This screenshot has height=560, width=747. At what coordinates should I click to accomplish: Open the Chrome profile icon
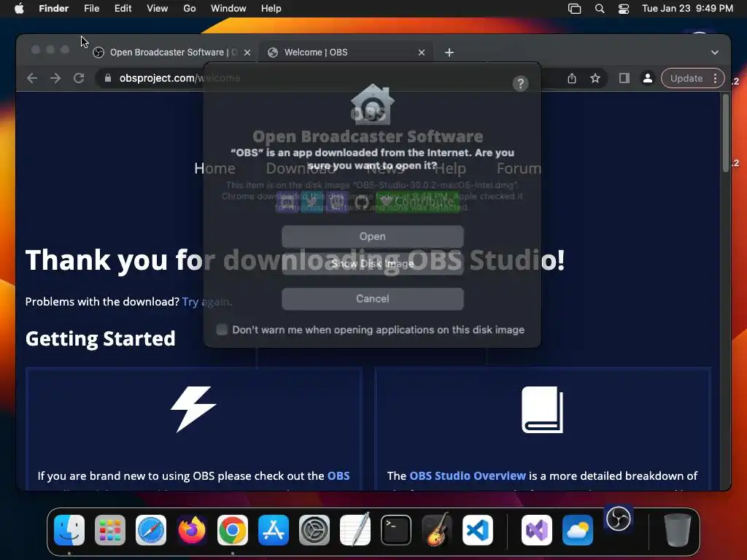click(648, 79)
